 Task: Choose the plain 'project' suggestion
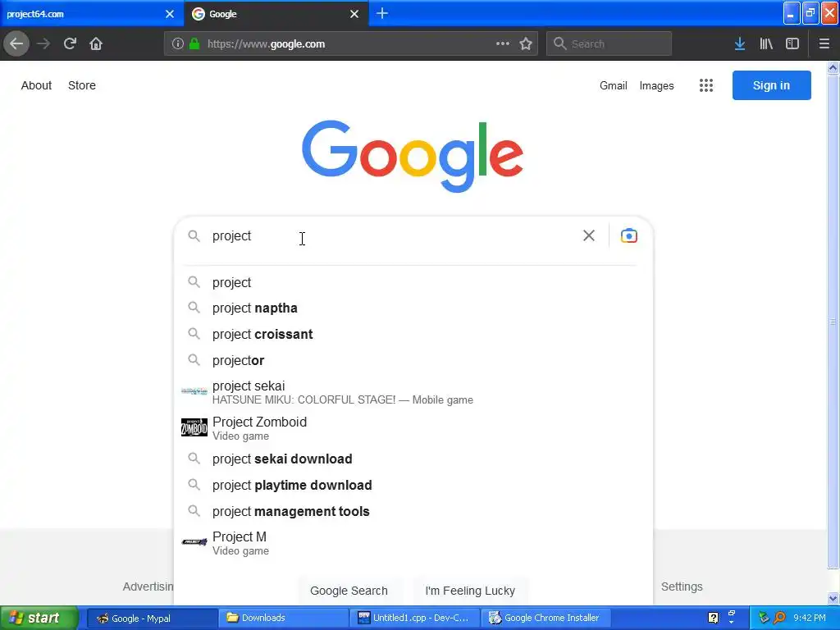coord(413,282)
